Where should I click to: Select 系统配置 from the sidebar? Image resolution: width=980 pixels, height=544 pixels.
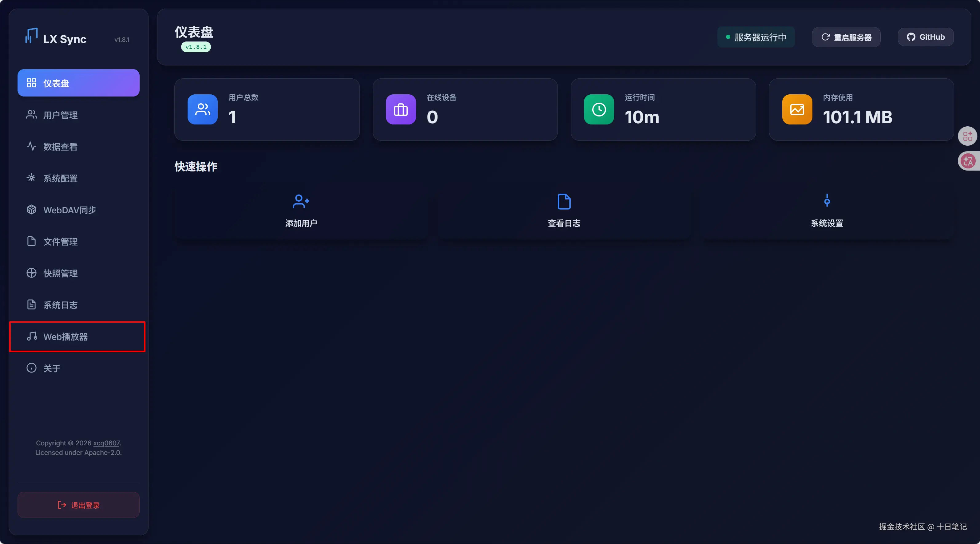coord(78,178)
